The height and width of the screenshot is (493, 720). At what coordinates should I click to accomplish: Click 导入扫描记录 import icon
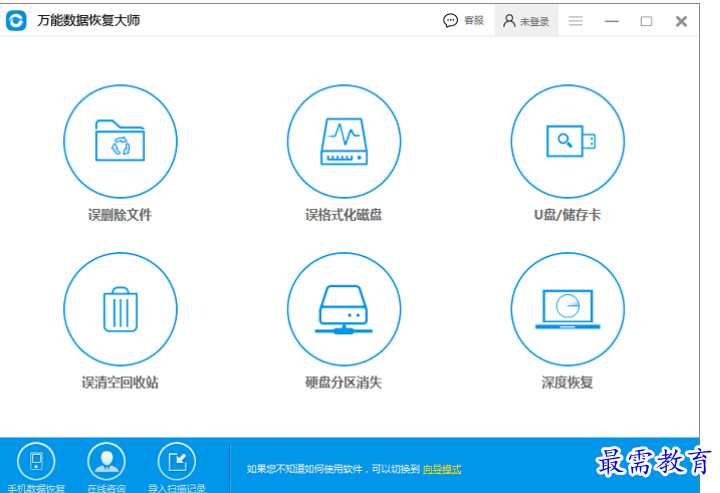177,461
